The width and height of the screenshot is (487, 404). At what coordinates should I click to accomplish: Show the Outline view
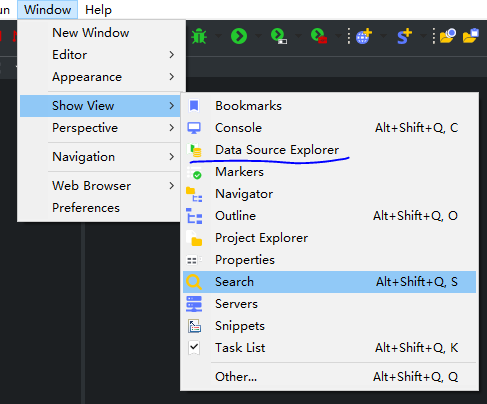(x=329, y=216)
